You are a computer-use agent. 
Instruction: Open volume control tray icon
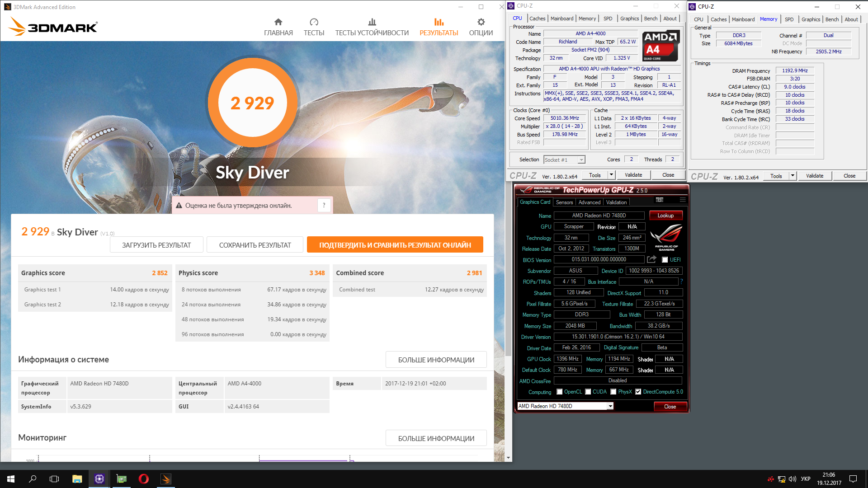pyautogui.click(x=792, y=479)
